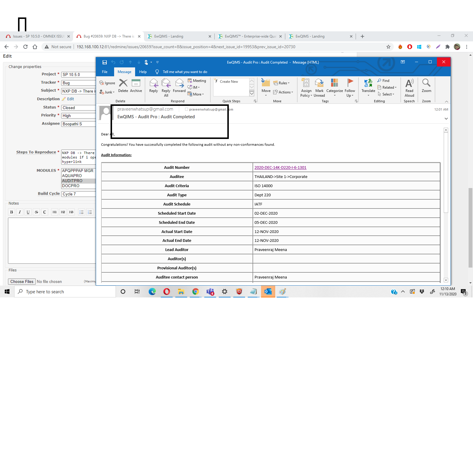Open Rules dropdown menu
This screenshot has height=476, width=473.
point(281,83)
